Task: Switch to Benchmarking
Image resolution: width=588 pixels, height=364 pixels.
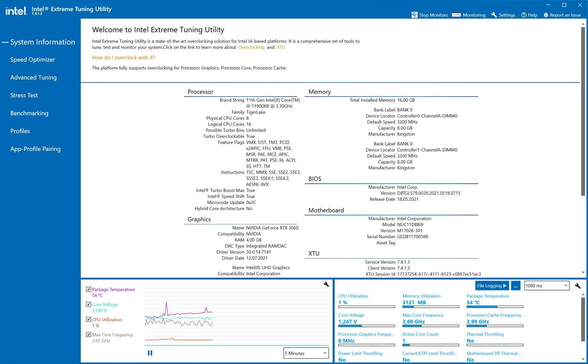Action: [x=29, y=113]
